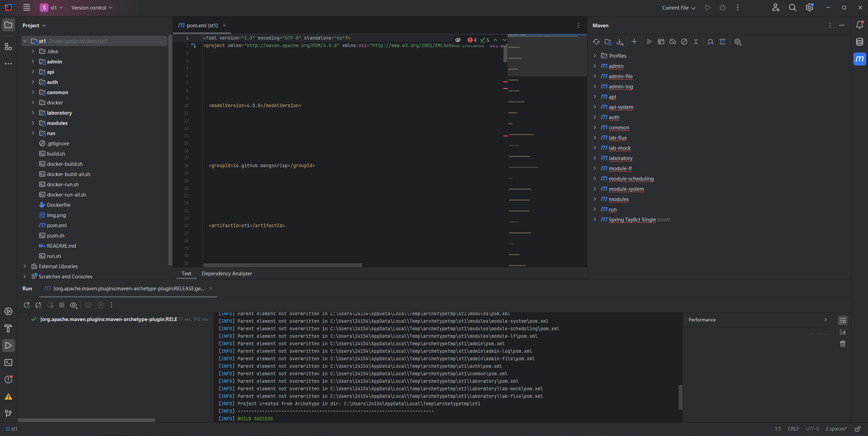The width and height of the screenshot is (868, 436).
Task: Open Problems tool window icon
Action: click(9, 379)
